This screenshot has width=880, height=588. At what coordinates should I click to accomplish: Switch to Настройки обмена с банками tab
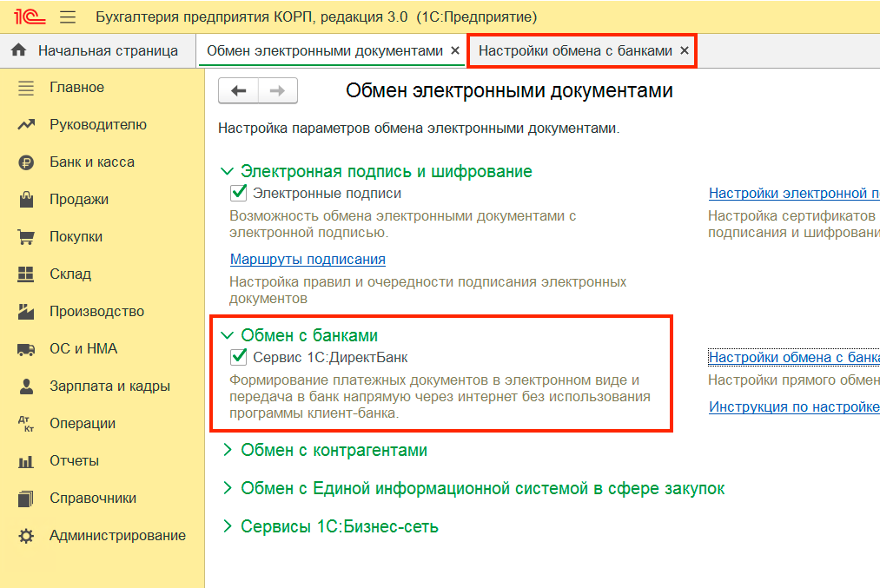click(x=575, y=51)
